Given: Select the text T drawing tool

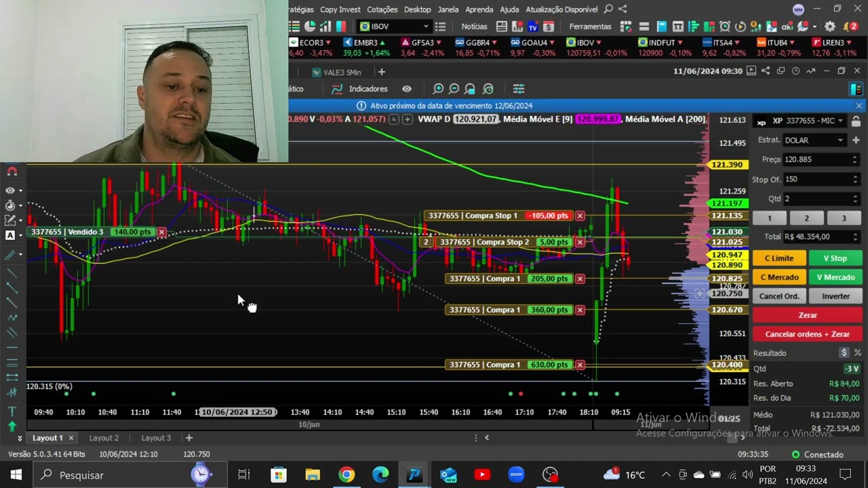Looking at the screenshot, I should click(x=12, y=411).
